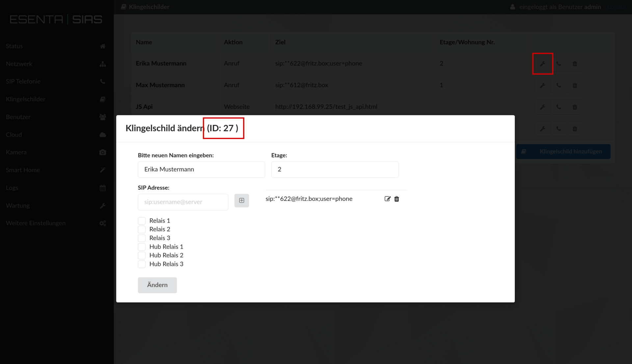The width and height of the screenshot is (632, 364).
Task: Focus the name field containing Erika Mustermann
Action: (201, 169)
